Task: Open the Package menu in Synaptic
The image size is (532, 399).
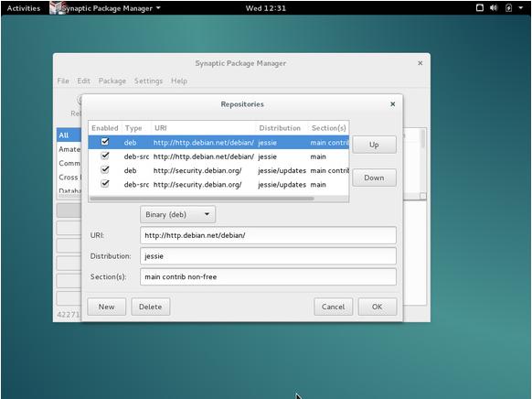Action: click(x=112, y=81)
